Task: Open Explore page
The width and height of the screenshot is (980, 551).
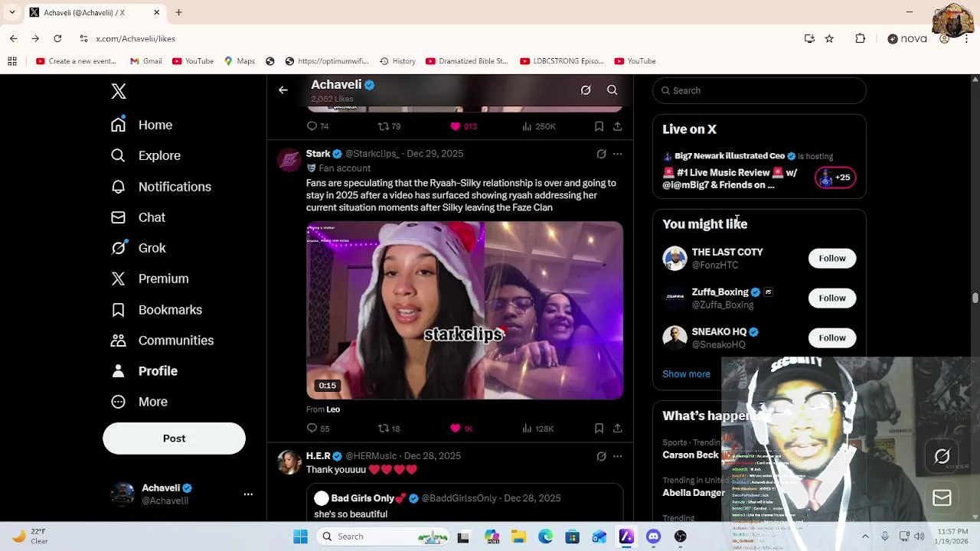Action: (x=145, y=155)
